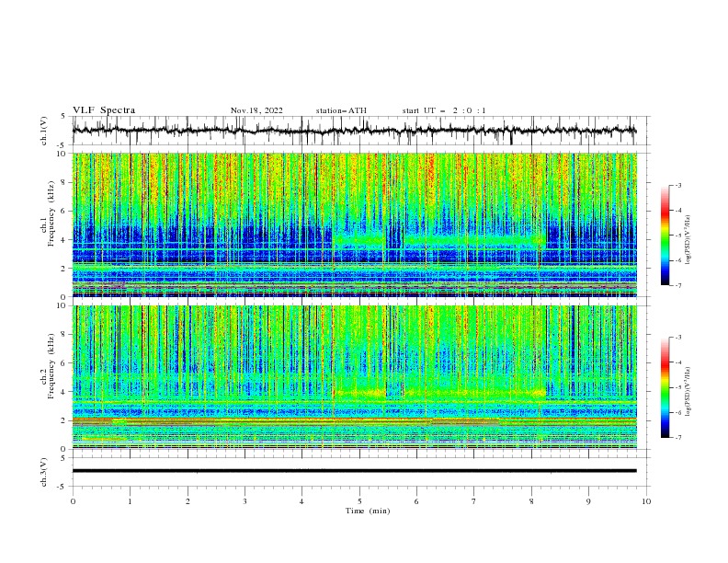This screenshot has height=563, width=728.
Task: Click time axis tick label "3"
Action: (x=245, y=501)
